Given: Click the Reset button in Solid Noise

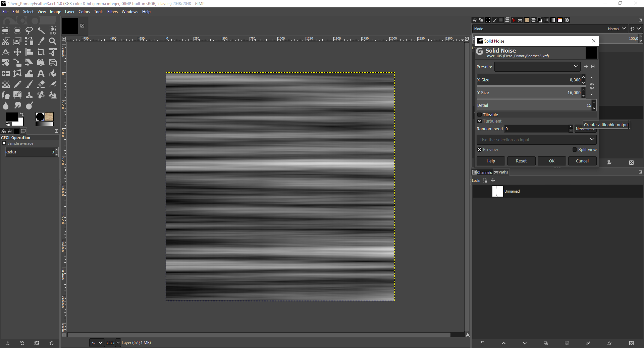Looking at the screenshot, I should (521, 161).
